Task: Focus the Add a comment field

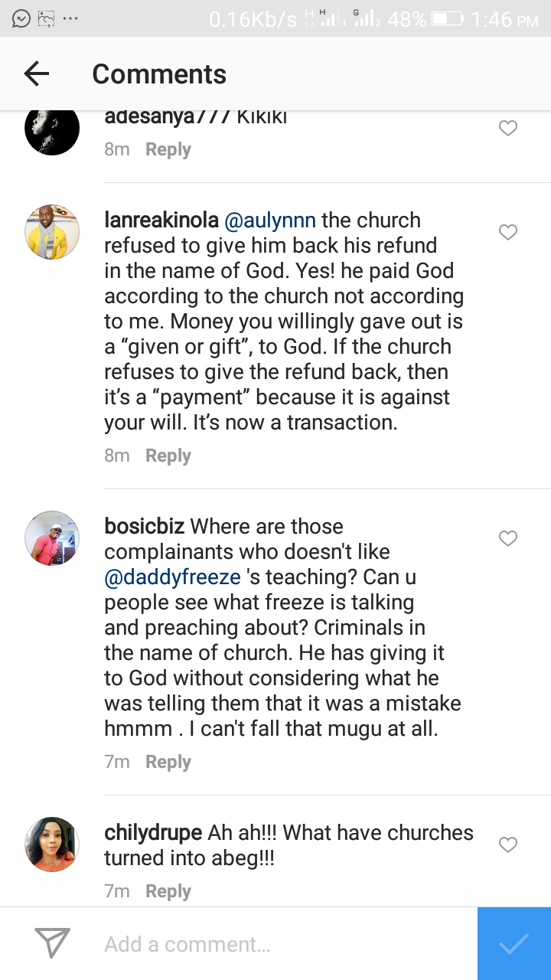Action: click(283, 944)
